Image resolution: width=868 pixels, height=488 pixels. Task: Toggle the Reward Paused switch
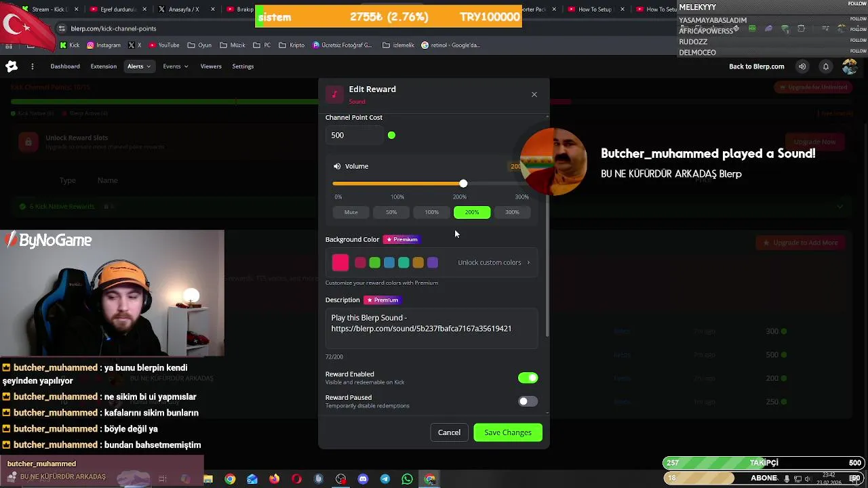[528, 402]
